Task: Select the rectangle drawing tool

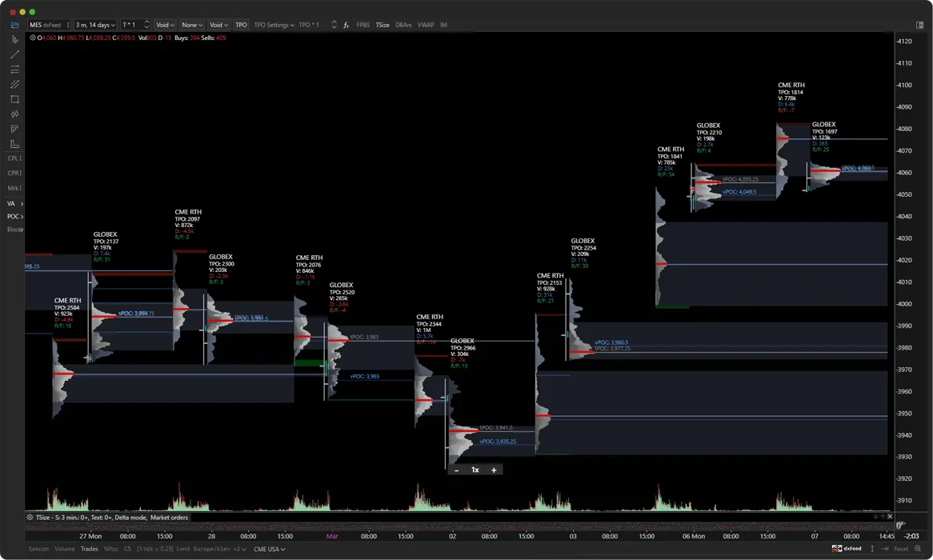Action: 14,98
